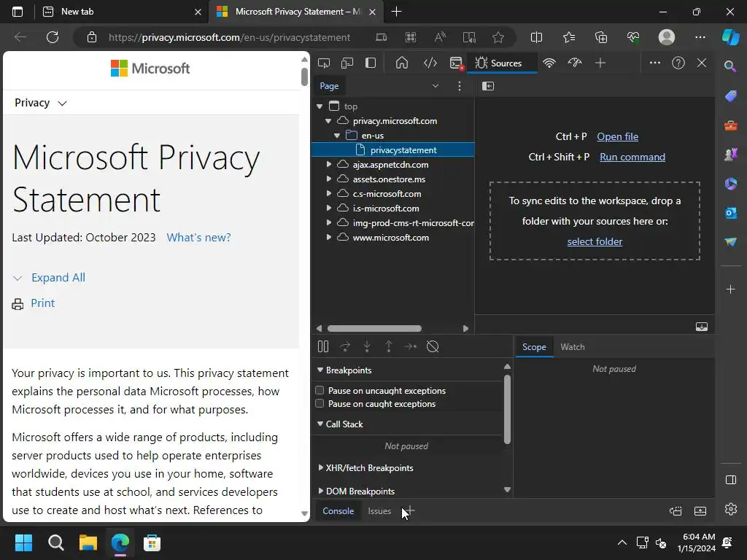The image size is (747, 560).
Task: Toggle the Sources navigator pane visibility
Action: (x=488, y=86)
